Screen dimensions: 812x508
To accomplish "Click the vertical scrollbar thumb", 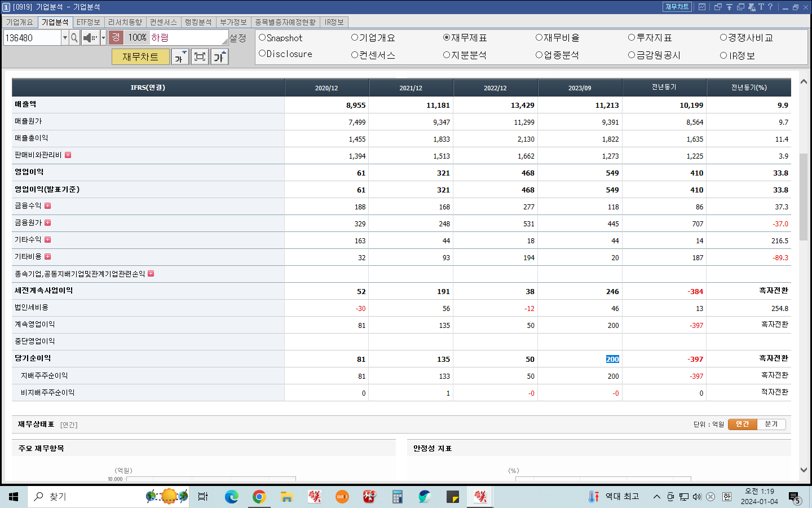I will 804,196.
